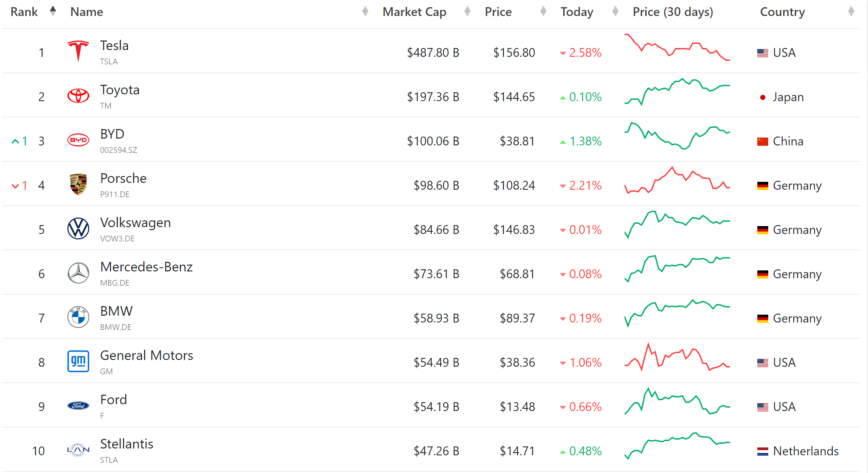Click the General Motors logo icon

tap(78, 361)
